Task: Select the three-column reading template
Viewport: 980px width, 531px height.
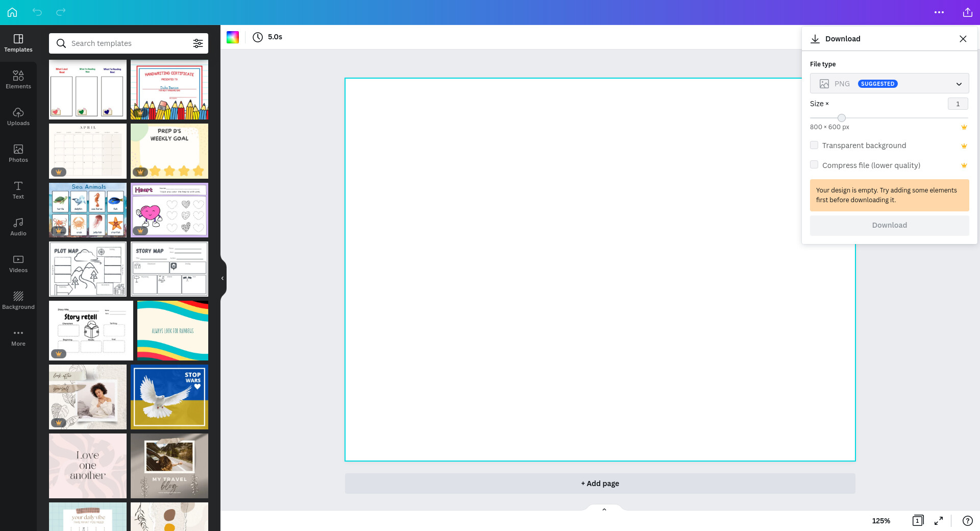Action: coord(88,90)
